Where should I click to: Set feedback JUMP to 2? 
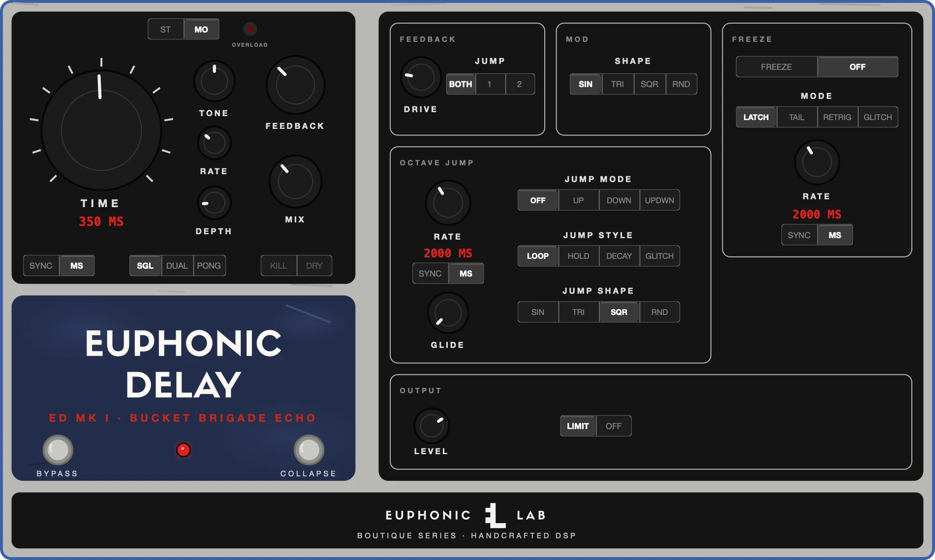point(520,84)
